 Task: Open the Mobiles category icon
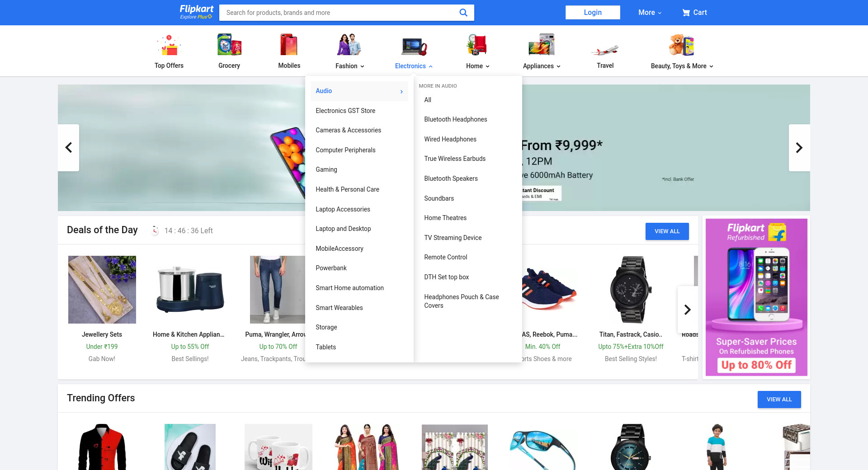pyautogui.click(x=289, y=45)
